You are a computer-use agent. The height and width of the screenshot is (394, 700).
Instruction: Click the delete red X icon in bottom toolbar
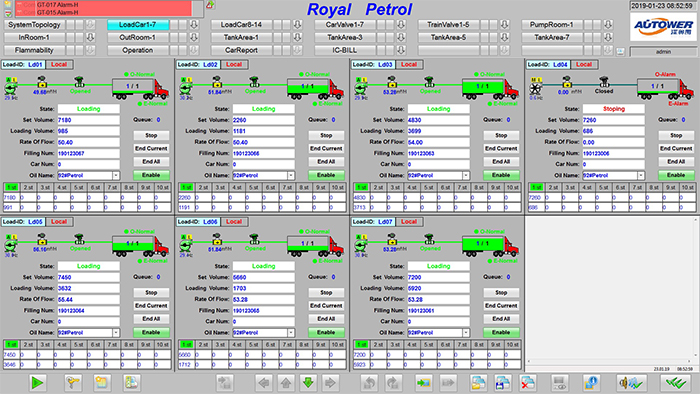(x=527, y=383)
